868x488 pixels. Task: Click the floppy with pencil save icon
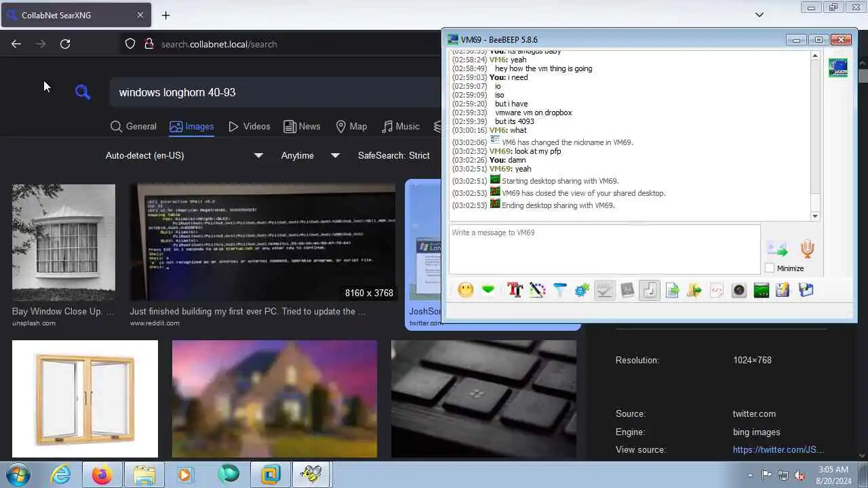click(783, 290)
